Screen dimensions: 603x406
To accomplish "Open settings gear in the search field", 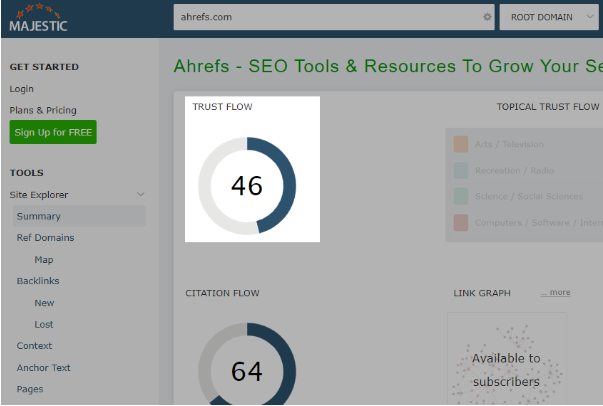I will [487, 17].
